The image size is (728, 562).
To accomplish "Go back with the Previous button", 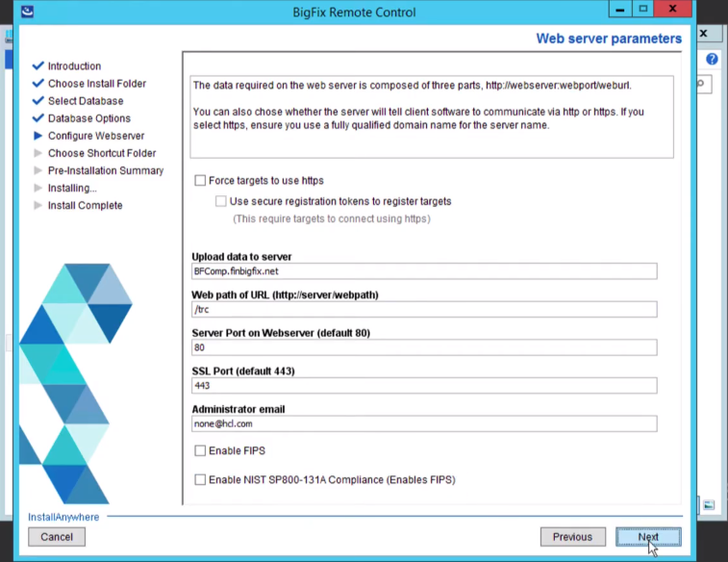I will [x=572, y=537].
